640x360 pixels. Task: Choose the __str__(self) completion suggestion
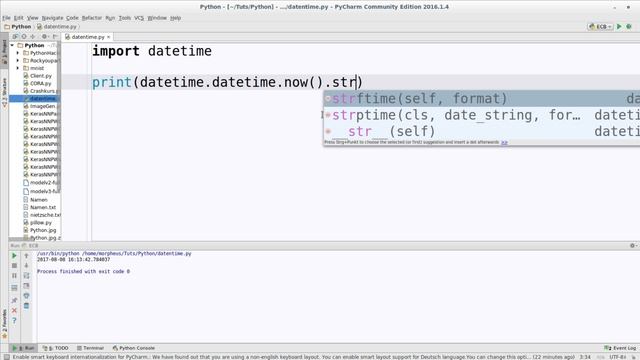click(x=482, y=131)
